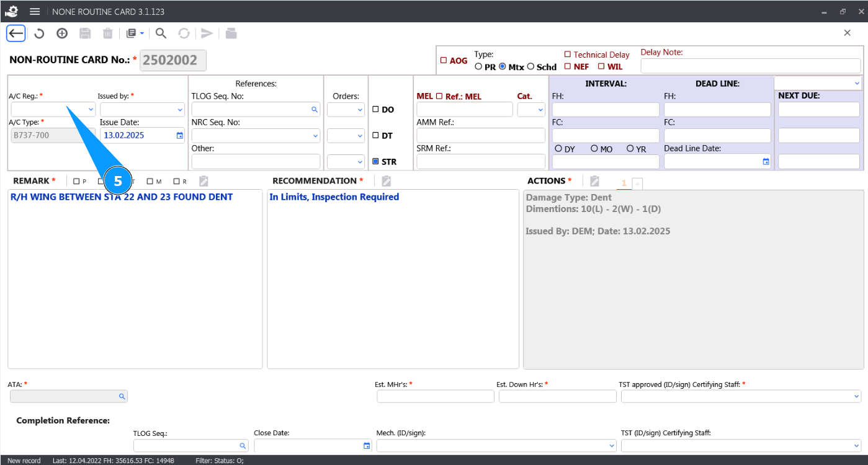Viewport: 868px width, 465px height.
Task: Choose the MO interval radio button
Action: coord(594,149)
